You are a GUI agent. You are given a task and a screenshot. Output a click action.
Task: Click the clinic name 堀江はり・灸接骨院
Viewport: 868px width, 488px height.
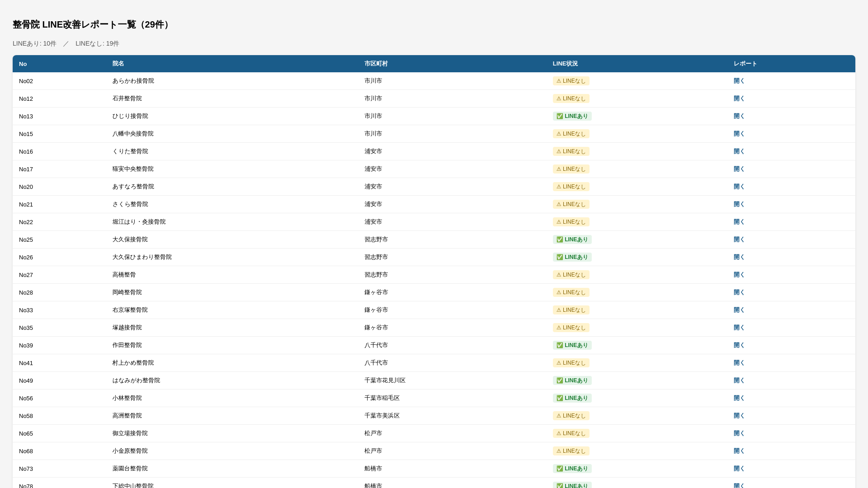(139, 222)
